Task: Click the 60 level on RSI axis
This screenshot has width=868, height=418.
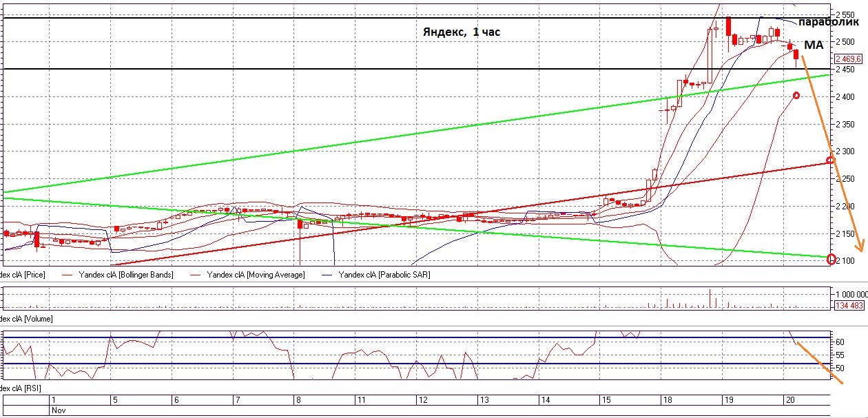Action: coord(840,341)
